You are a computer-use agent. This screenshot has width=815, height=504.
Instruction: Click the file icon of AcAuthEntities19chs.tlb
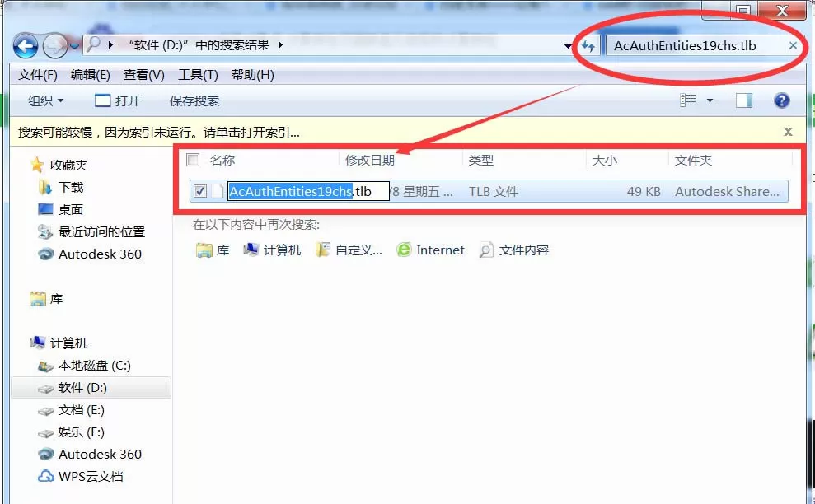tap(218, 191)
